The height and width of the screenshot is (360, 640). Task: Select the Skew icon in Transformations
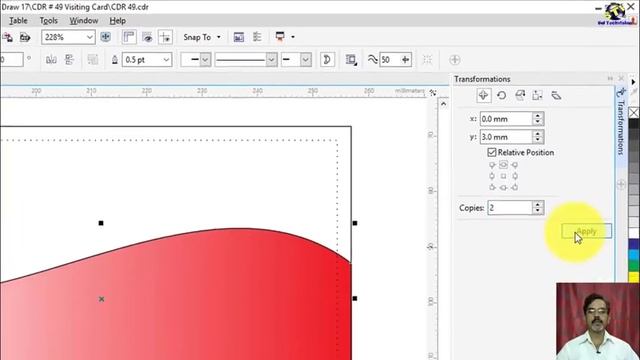556,96
